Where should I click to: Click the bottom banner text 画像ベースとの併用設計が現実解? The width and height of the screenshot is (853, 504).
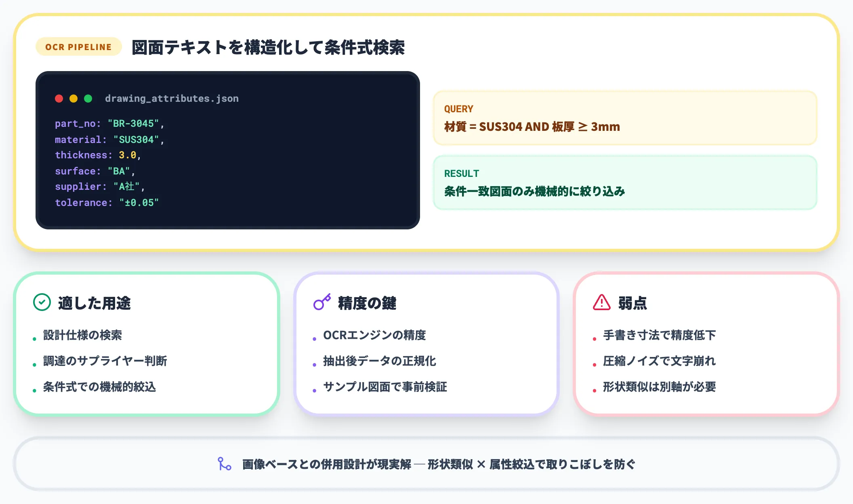(x=326, y=464)
